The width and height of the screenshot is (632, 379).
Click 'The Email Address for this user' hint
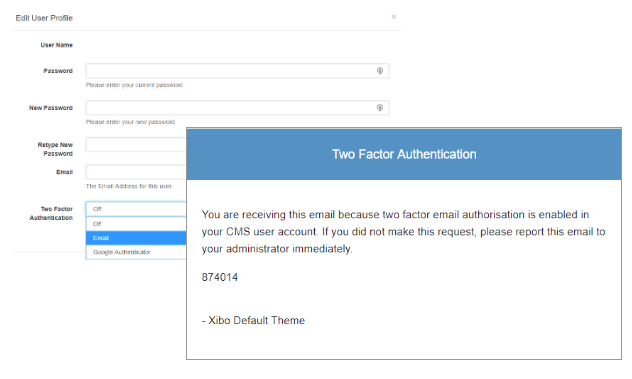(x=129, y=186)
